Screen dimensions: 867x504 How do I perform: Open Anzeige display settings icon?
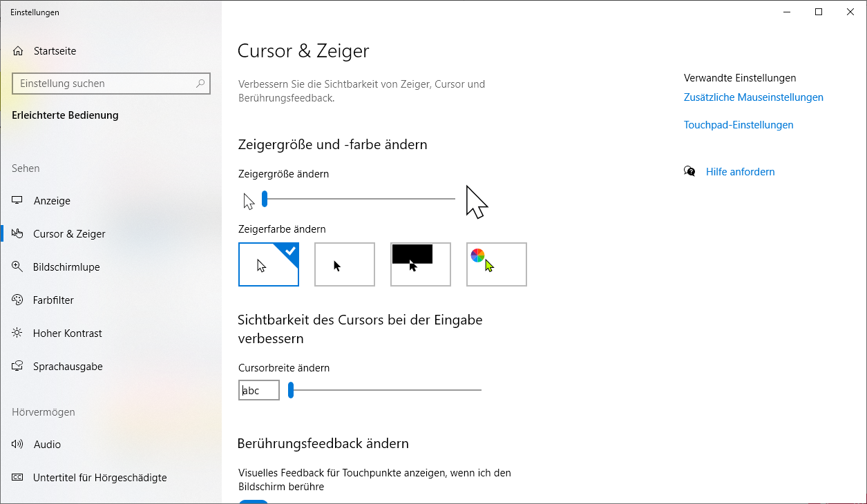18,201
